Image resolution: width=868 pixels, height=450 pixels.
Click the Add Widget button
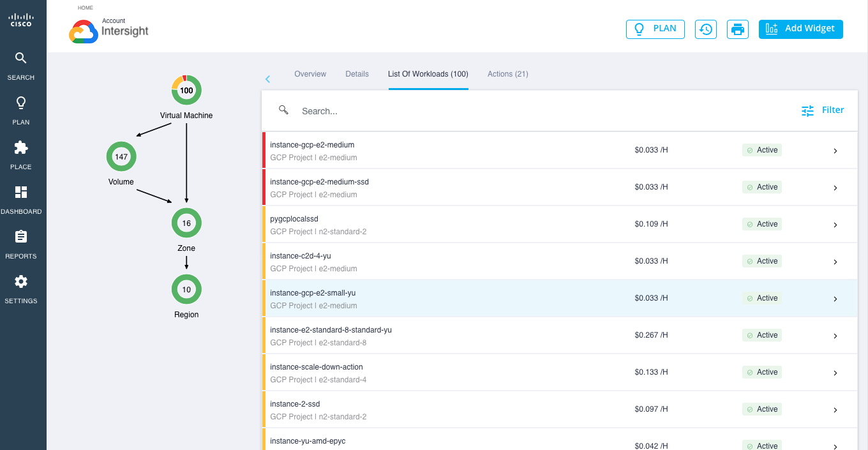(x=800, y=29)
